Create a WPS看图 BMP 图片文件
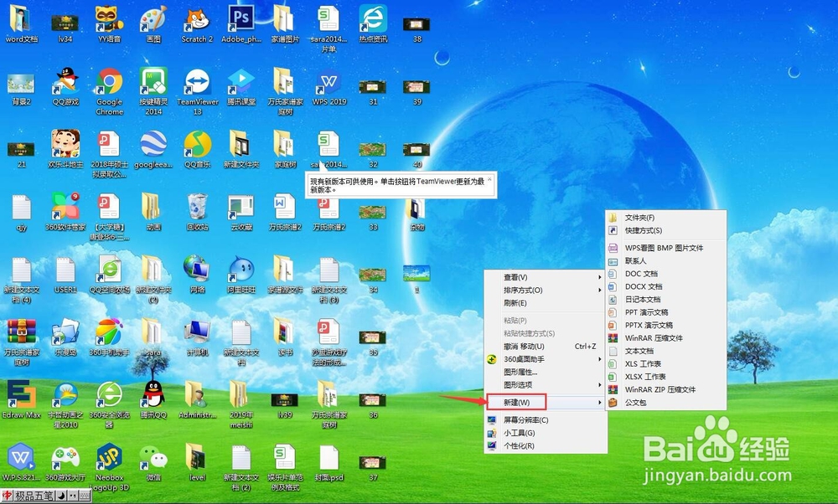838x504 pixels. (666, 248)
